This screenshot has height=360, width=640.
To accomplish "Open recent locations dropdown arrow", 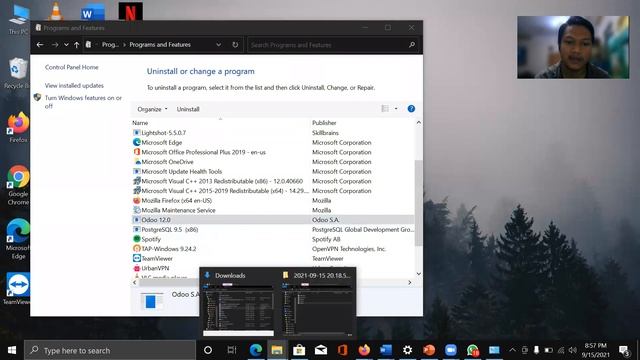I will [66, 45].
